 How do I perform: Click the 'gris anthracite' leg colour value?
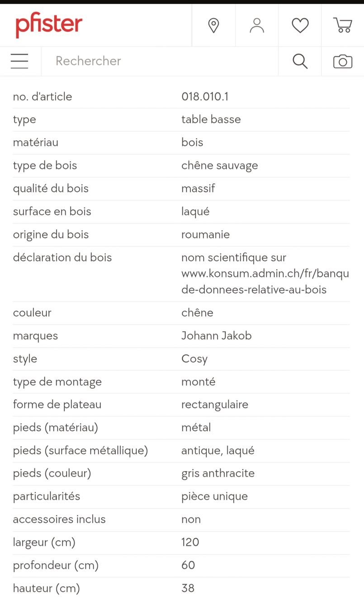tap(218, 473)
